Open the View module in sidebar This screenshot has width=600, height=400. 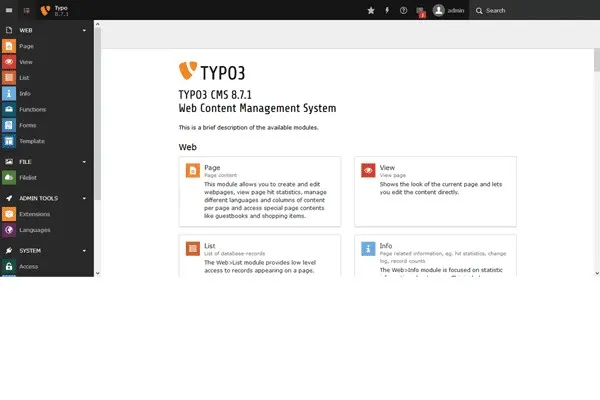[x=25, y=61]
